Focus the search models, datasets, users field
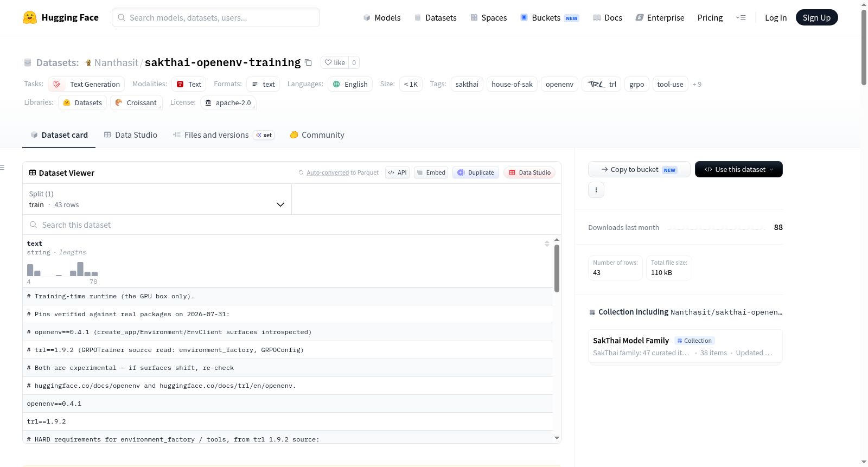The width and height of the screenshot is (868, 467). point(216,17)
